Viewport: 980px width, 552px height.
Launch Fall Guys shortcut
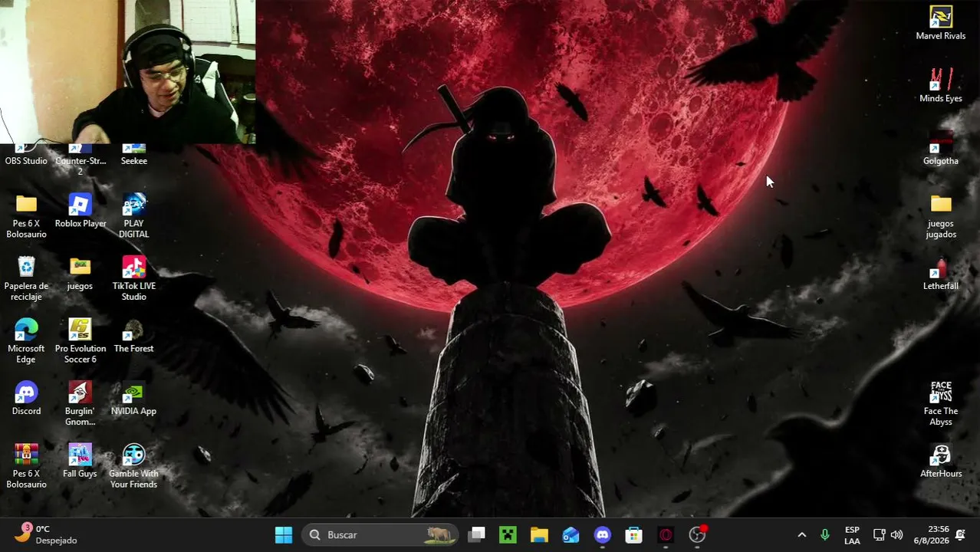click(x=80, y=462)
